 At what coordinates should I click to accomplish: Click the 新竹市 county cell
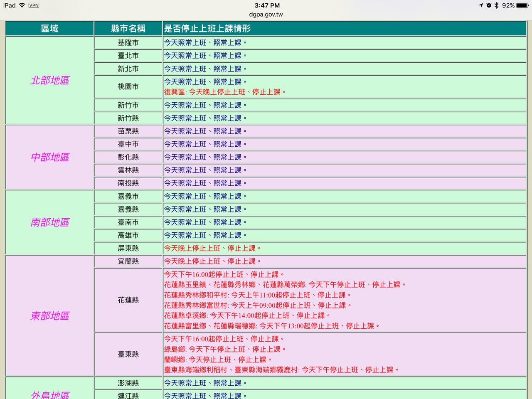[x=128, y=105]
